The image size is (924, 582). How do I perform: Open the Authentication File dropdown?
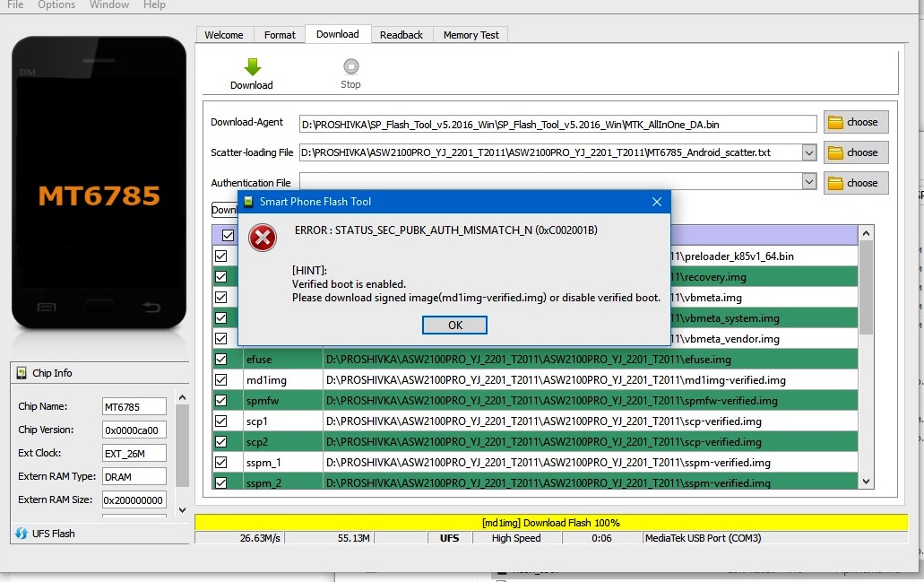pos(809,183)
